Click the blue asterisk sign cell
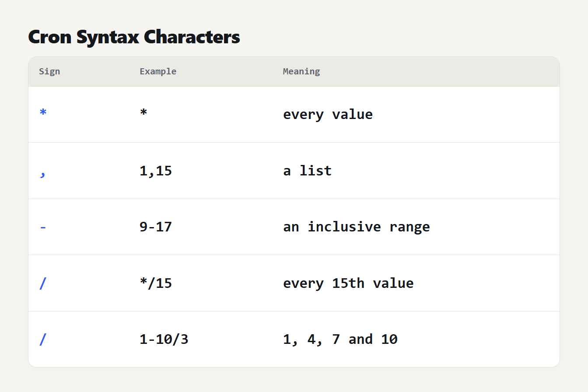The height and width of the screenshot is (392, 588). tap(43, 113)
